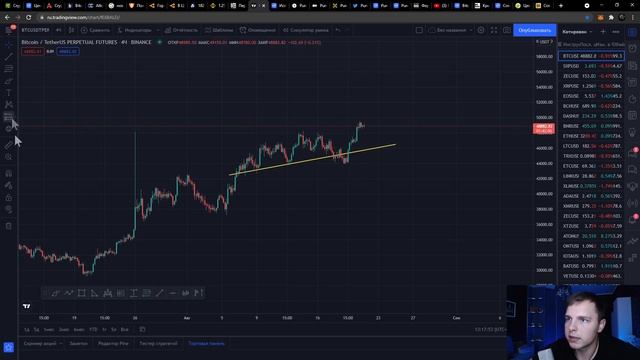
Task: Open chart settings gear icon
Action: pyautogui.click(x=481, y=30)
